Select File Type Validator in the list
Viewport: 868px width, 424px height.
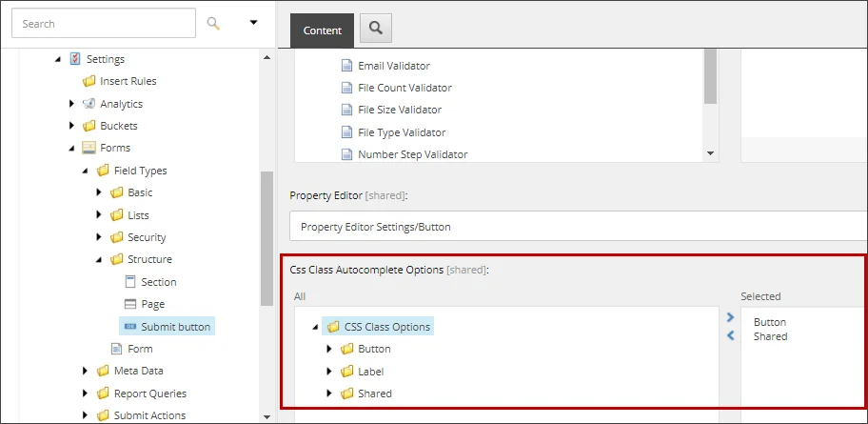[402, 132]
